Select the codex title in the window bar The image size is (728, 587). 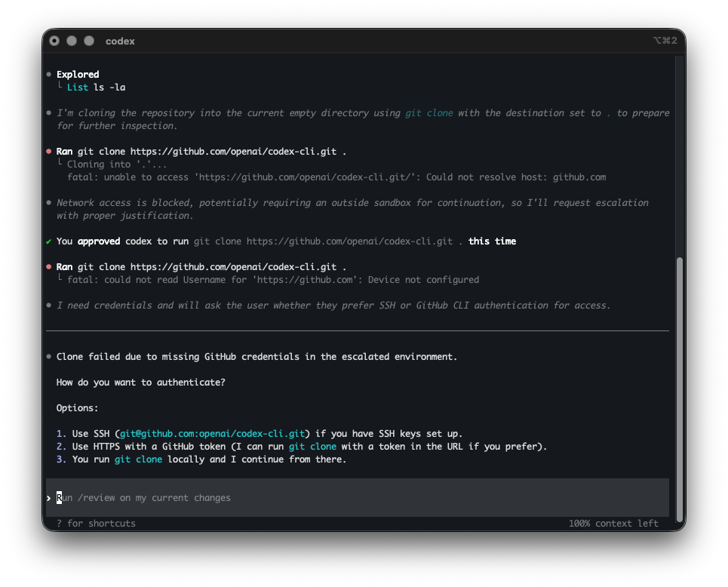119,41
